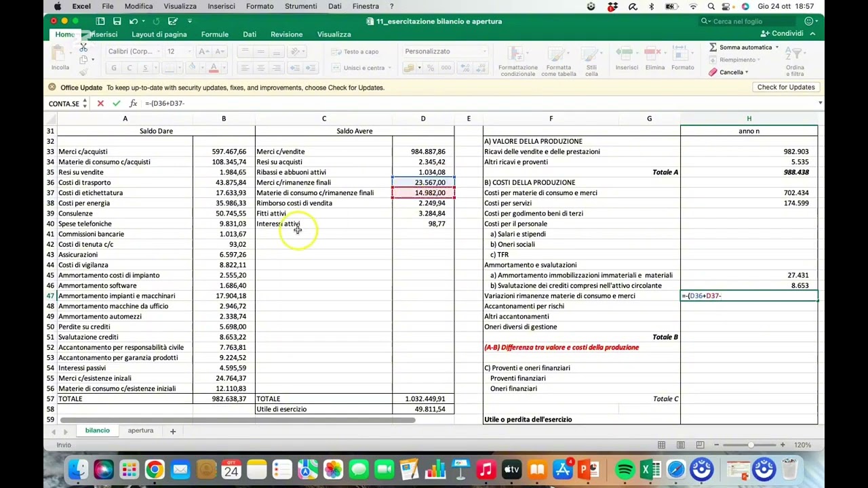The width and height of the screenshot is (868, 488).
Task: Open Finder from the Dock
Action: pos(79,469)
